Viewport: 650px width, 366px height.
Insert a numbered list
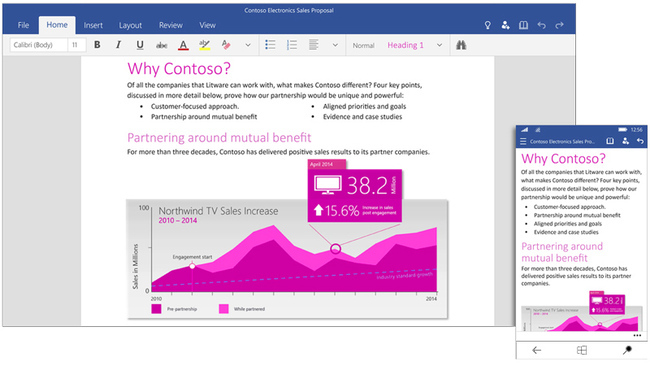[x=292, y=45]
